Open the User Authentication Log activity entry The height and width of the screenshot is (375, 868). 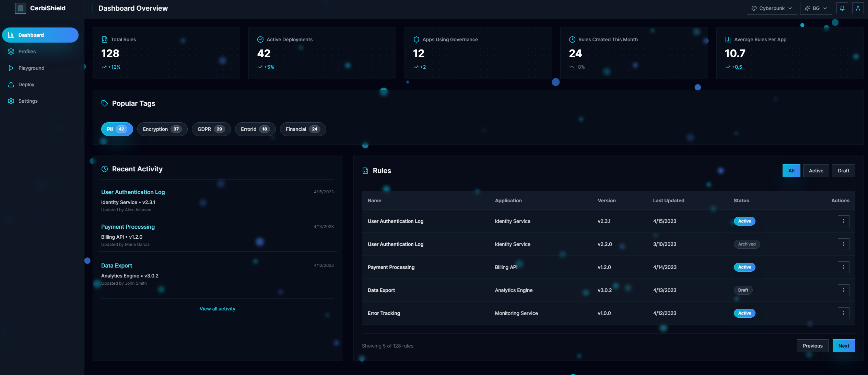click(133, 192)
